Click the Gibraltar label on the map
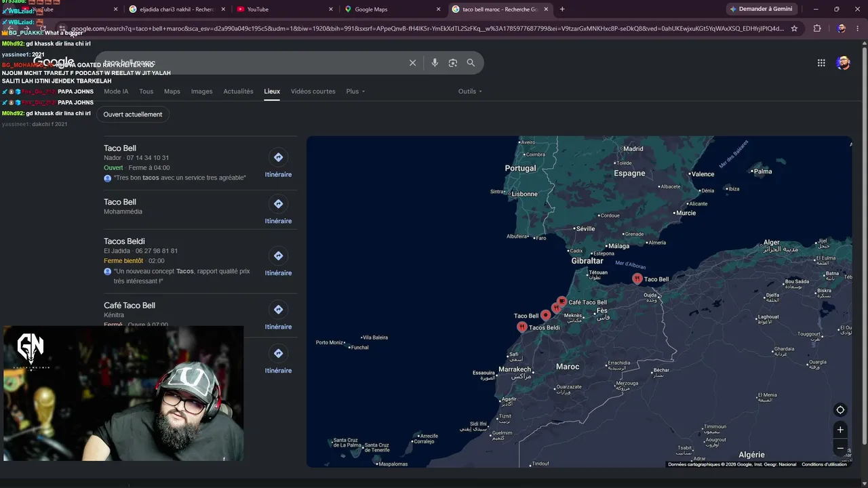868x488 pixels. 587,261
